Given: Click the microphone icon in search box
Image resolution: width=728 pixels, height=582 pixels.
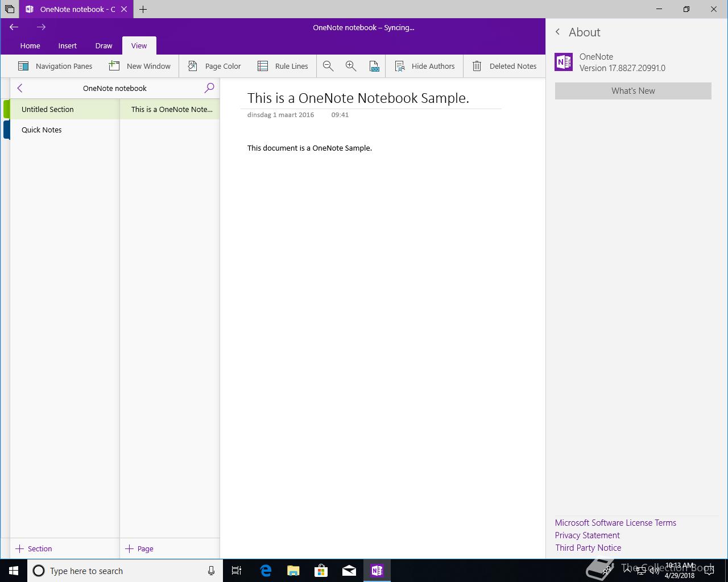Looking at the screenshot, I should point(211,571).
